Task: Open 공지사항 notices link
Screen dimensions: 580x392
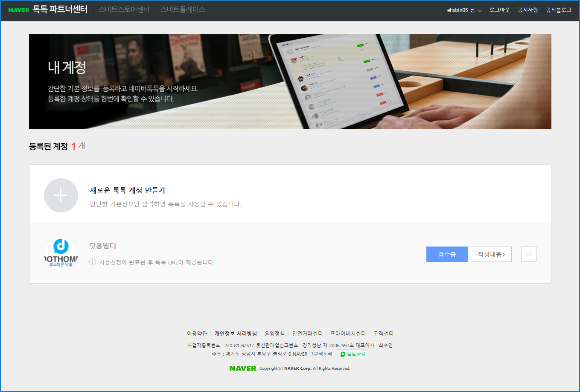Action: (528, 10)
